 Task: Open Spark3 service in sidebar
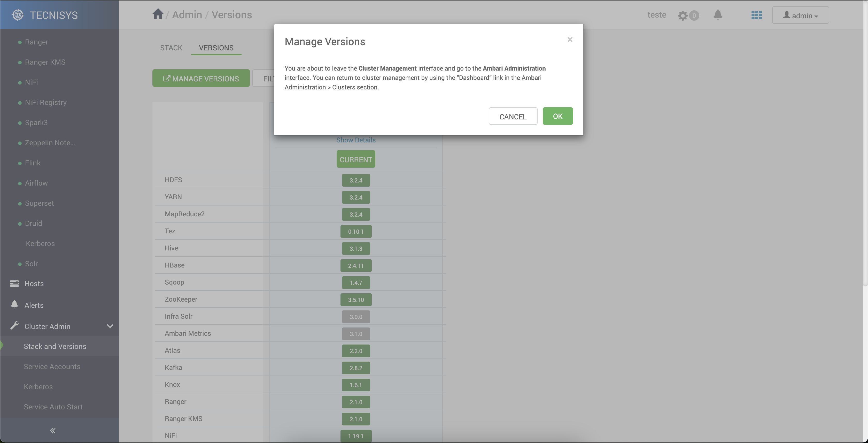(x=36, y=123)
